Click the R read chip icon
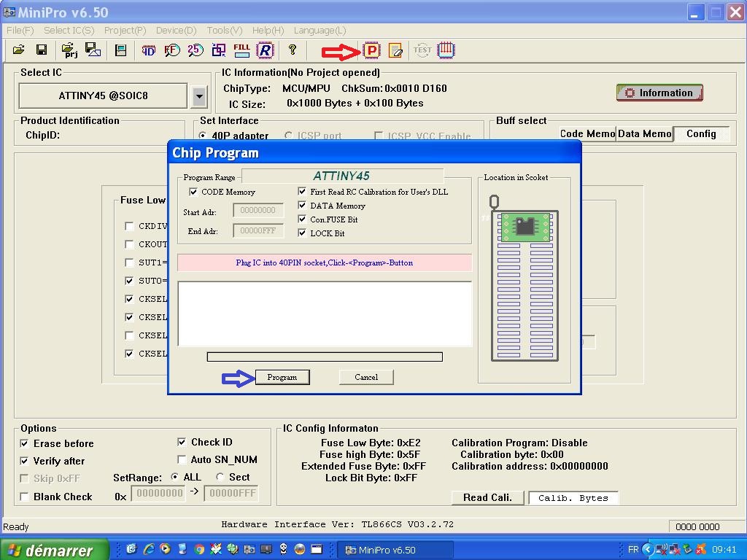Image resolution: width=747 pixels, height=560 pixels. 265,50
